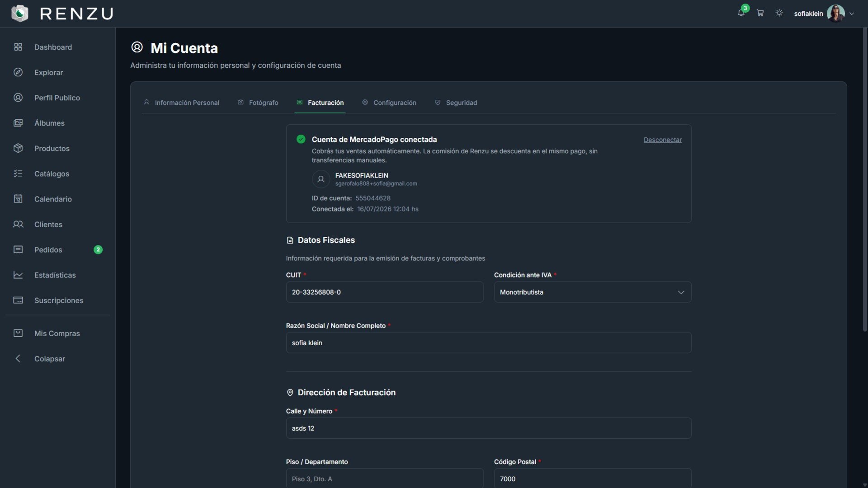Open Productos box icon

pos(18,148)
